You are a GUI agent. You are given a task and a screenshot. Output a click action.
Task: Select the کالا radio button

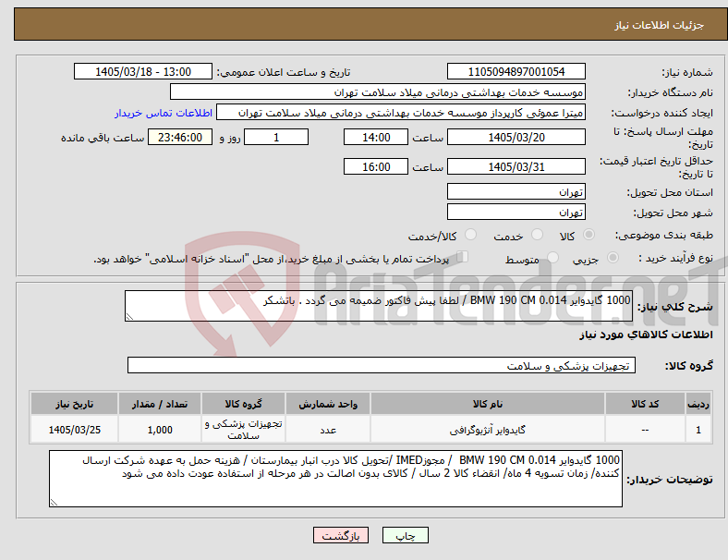pyautogui.click(x=588, y=235)
